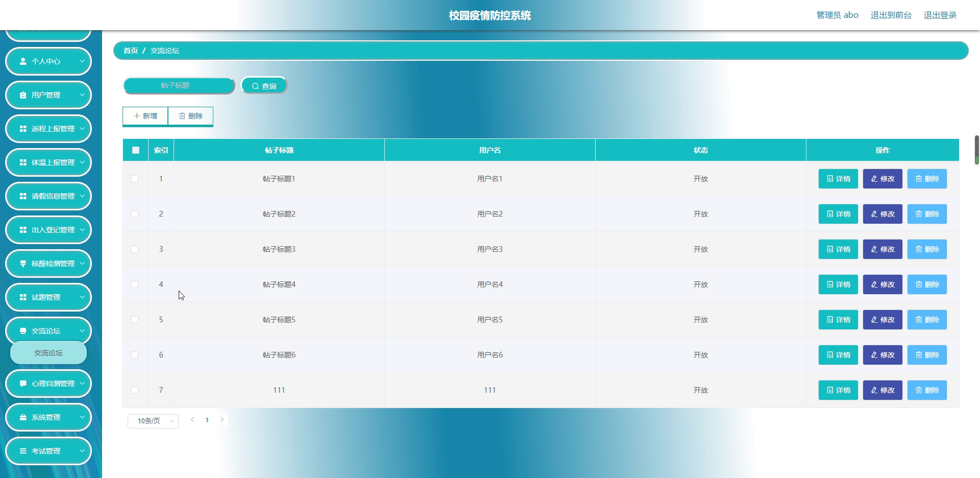Screen dimensions: 980x478
Task: Click the clipboard icon beside 用户管理
Action: pyautogui.click(x=23, y=95)
